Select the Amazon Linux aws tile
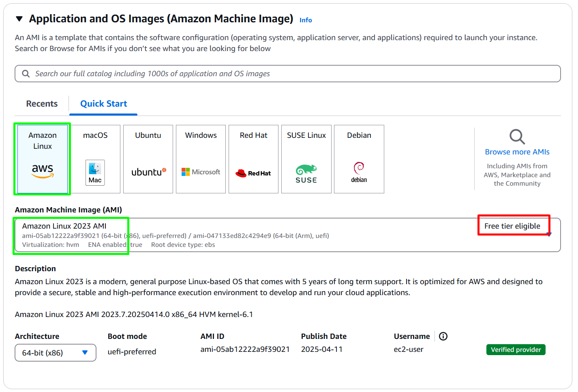Image resolution: width=578 pixels, height=392 pixels. coord(43,159)
